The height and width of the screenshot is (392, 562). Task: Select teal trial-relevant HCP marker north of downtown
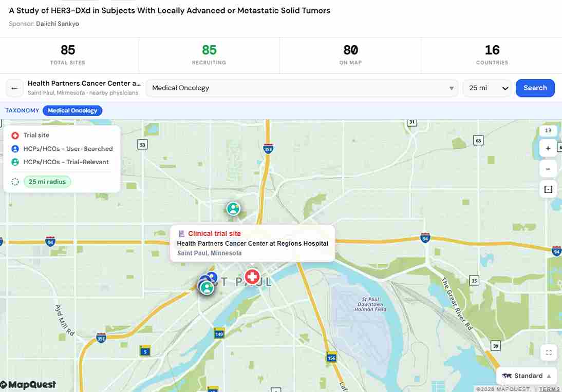(x=233, y=209)
